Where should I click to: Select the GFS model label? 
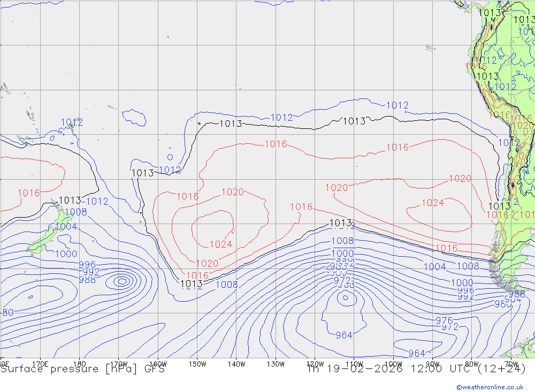[152, 369]
